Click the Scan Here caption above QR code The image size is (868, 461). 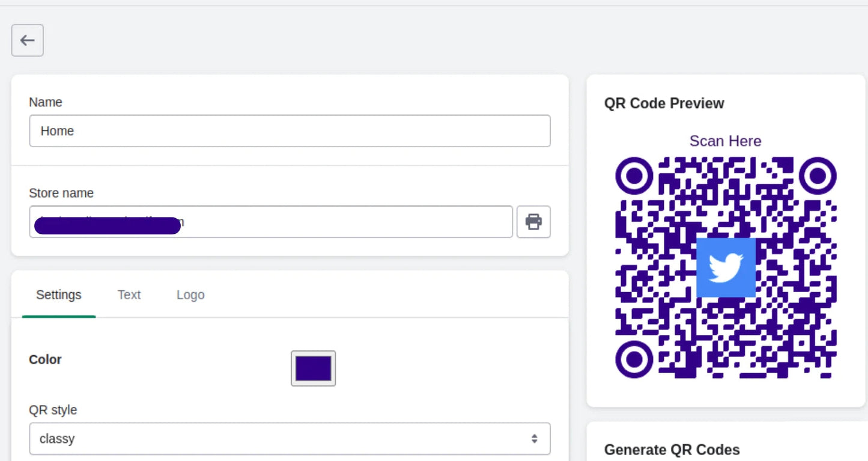pyautogui.click(x=725, y=141)
